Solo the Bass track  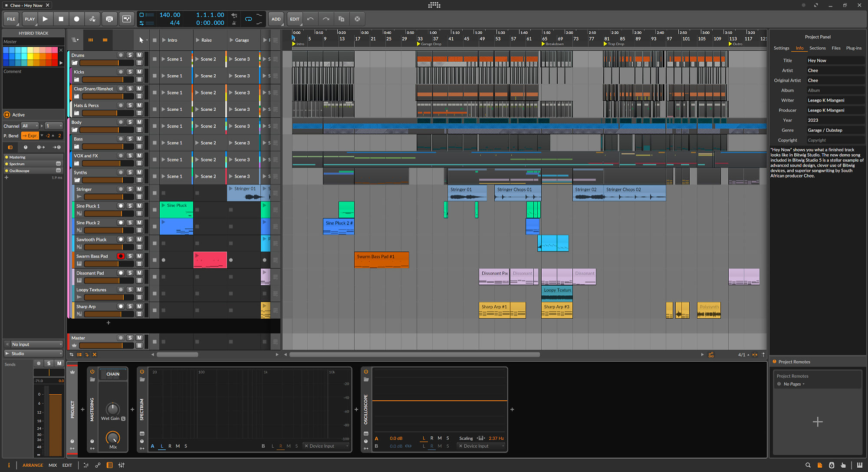point(130,139)
